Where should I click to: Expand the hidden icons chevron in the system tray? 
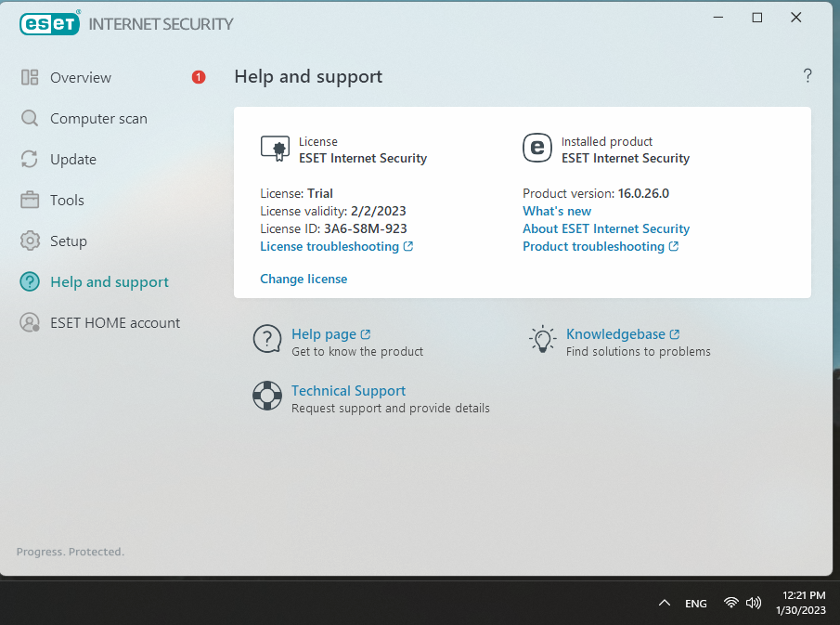(665, 603)
